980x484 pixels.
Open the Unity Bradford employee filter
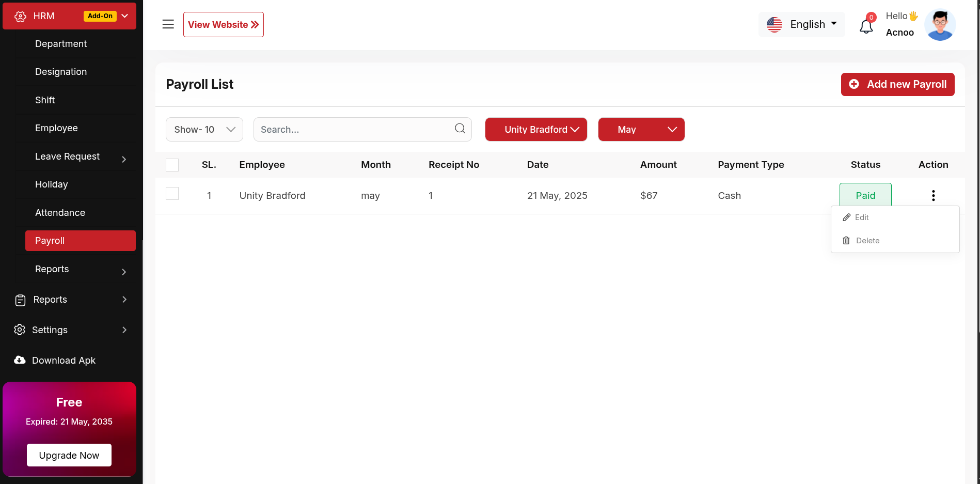tap(535, 129)
